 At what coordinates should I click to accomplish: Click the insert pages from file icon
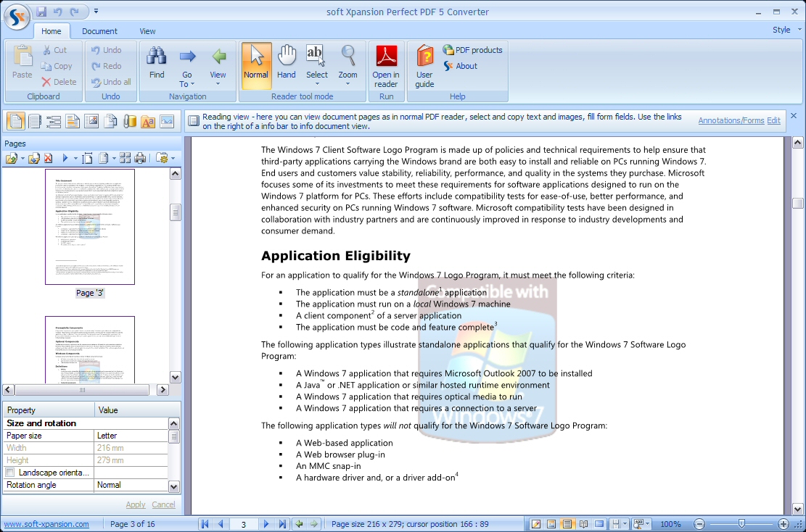tap(12, 158)
